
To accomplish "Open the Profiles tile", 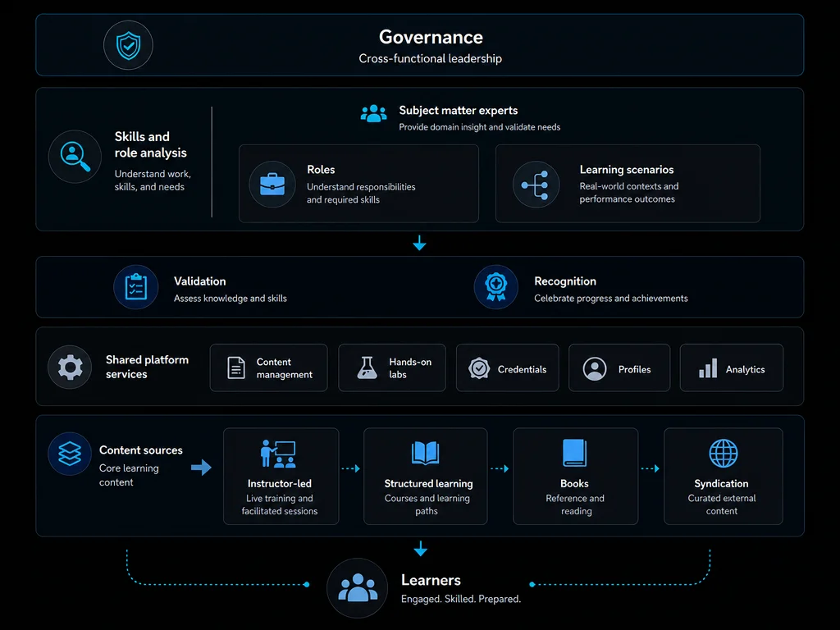I will click(x=619, y=368).
